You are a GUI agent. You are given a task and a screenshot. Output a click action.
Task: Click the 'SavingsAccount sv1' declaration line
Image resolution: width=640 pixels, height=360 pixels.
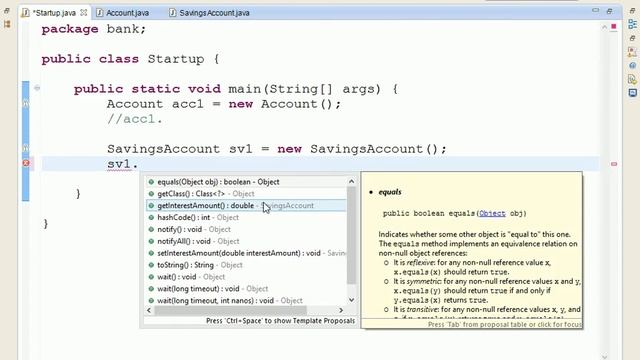click(x=277, y=149)
